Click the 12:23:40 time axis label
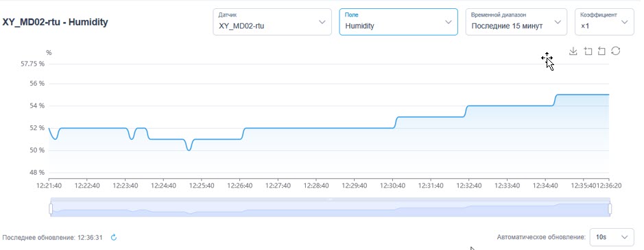 click(x=126, y=186)
